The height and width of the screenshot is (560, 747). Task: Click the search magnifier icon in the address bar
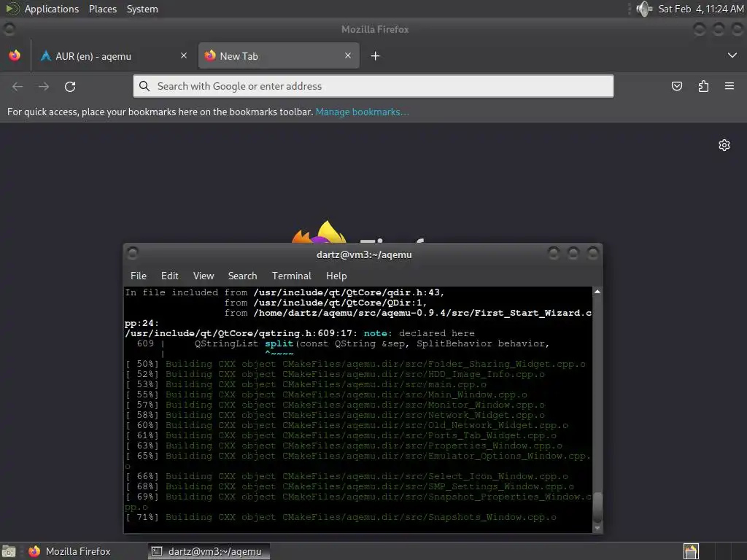point(144,86)
